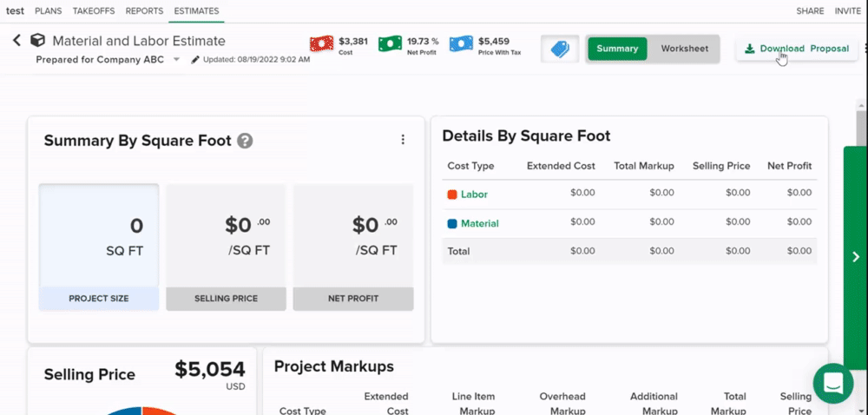Click the Material row Net Profit $0.00
Screen dimensions: 868x415
pyautogui.click(x=799, y=221)
